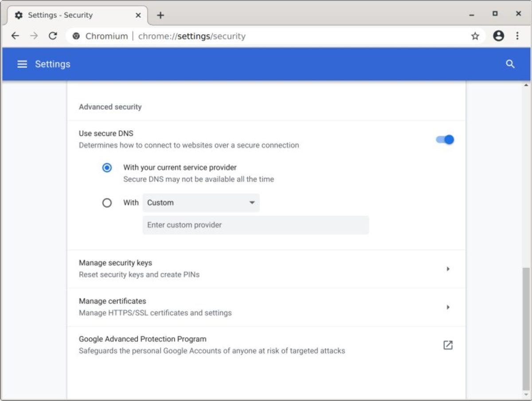Click the profile avatar icon
The width and height of the screenshot is (532, 401).
click(x=497, y=36)
